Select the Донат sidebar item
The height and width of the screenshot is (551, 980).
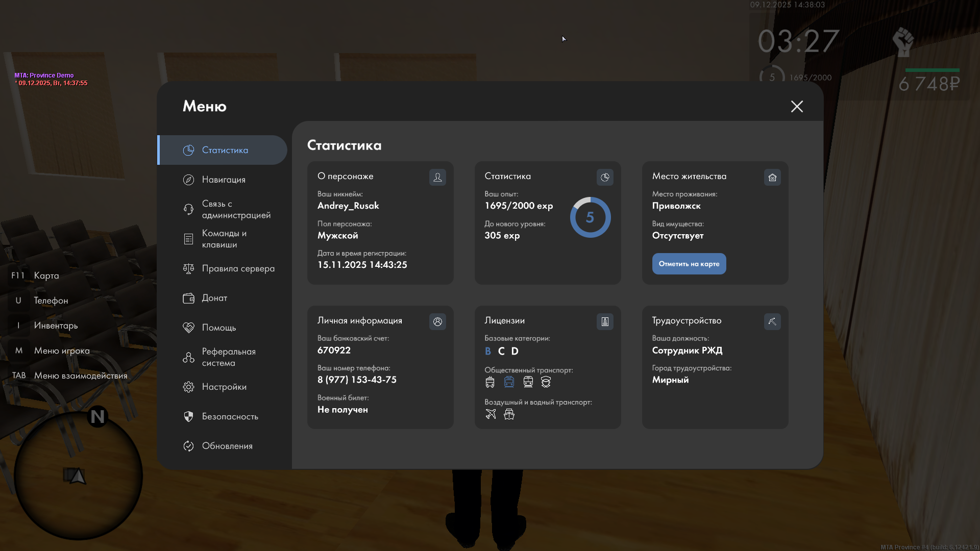click(x=214, y=298)
